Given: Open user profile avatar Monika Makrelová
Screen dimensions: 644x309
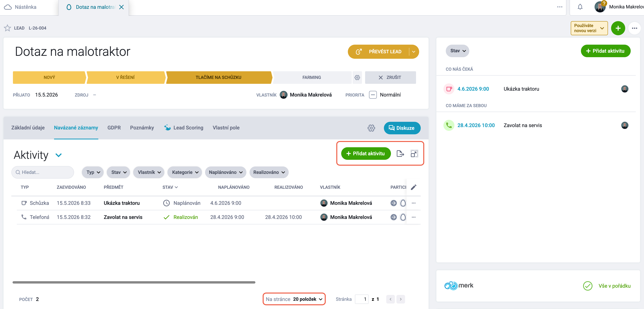Looking at the screenshot, I should tap(600, 7).
